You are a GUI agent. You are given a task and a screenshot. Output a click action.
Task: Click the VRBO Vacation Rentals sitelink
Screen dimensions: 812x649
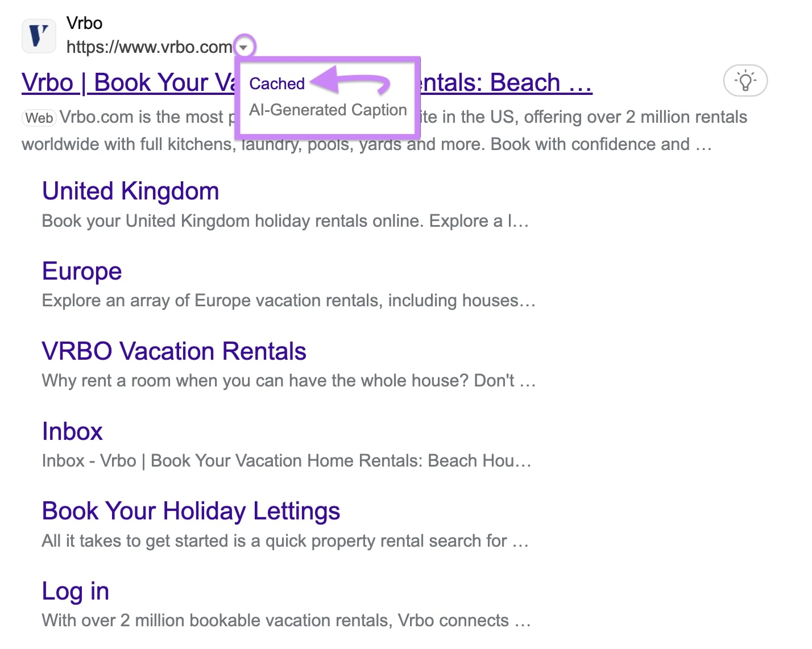(174, 351)
